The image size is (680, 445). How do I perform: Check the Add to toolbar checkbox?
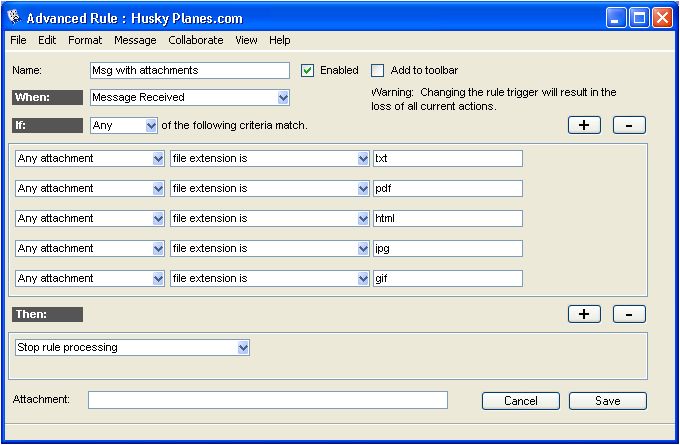[x=378, y=71]
